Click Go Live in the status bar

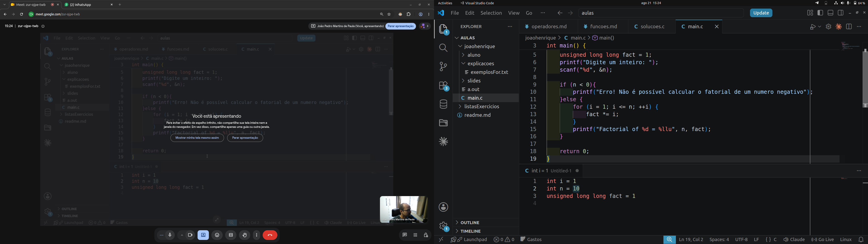822,240
